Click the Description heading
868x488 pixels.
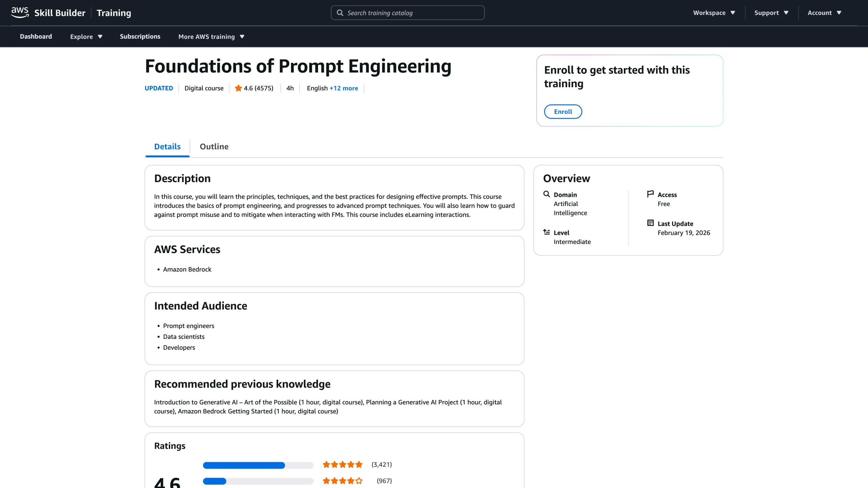182,179
